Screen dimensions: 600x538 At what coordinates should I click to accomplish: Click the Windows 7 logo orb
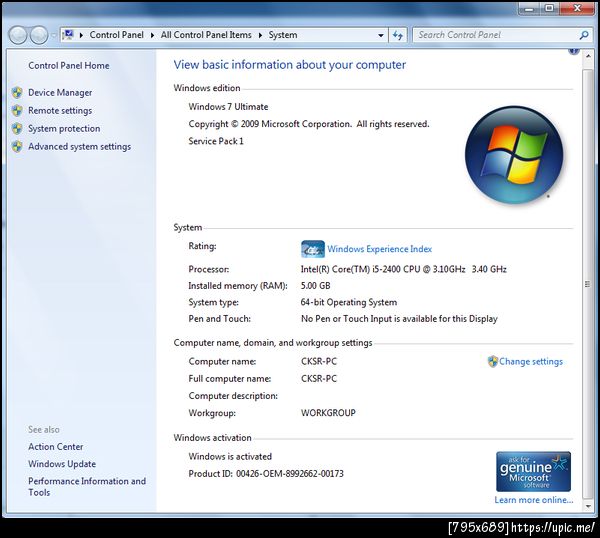[514, 155]
